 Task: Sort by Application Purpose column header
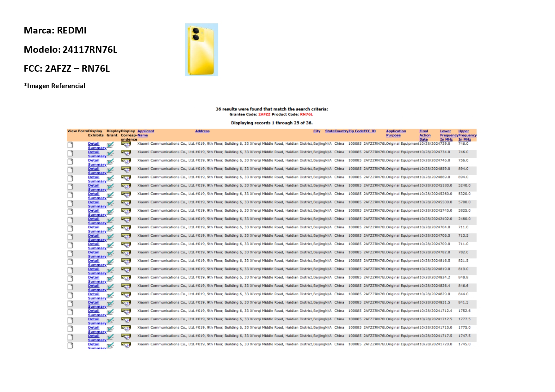coord(396,133)
